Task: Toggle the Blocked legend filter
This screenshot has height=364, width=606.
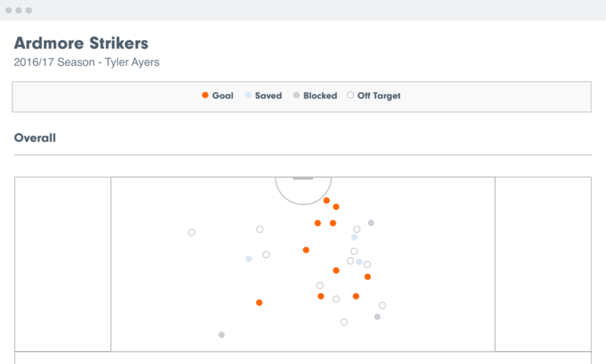Action: point(315,95)
